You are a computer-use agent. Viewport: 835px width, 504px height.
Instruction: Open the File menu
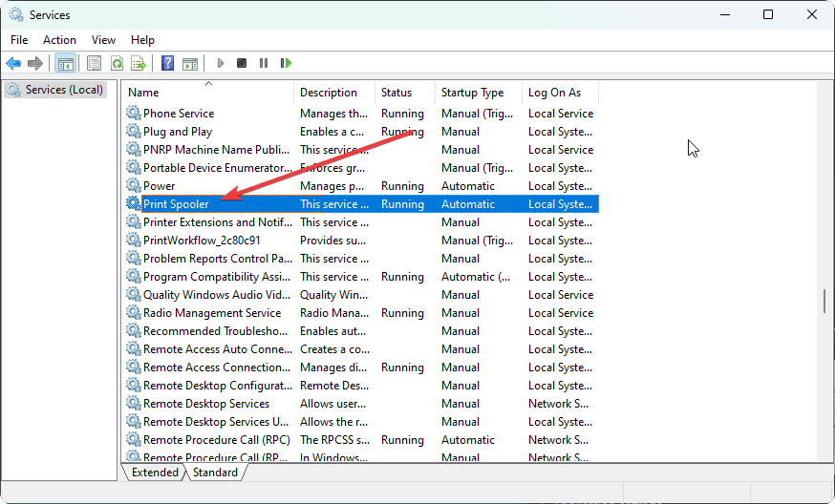19,40
